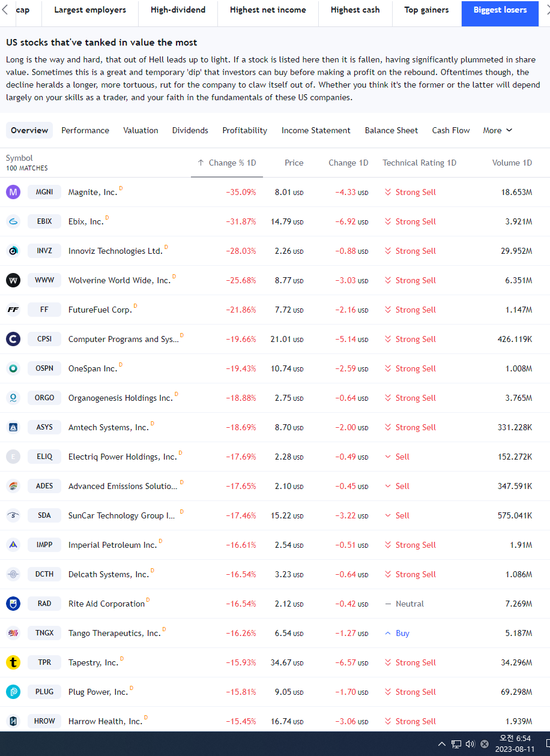This screenshot has width=550, height=756.
Task: Sort by Change 1D column header
Action: pos(348,163)
